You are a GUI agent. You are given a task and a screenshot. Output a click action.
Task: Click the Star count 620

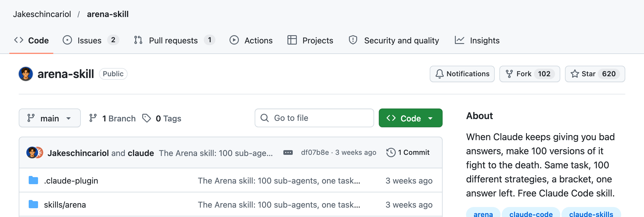(609, 74)
